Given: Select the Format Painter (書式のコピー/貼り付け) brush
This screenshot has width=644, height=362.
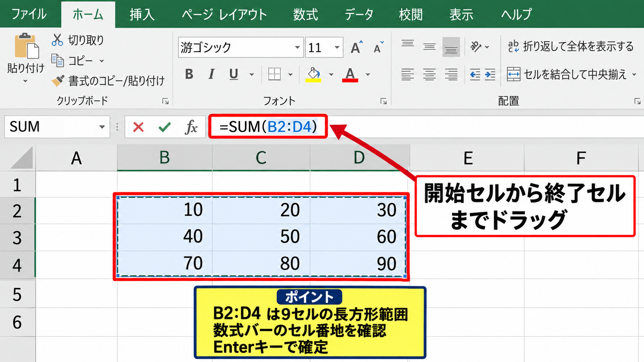Looking at the screenshot, I should click(58, 80).
